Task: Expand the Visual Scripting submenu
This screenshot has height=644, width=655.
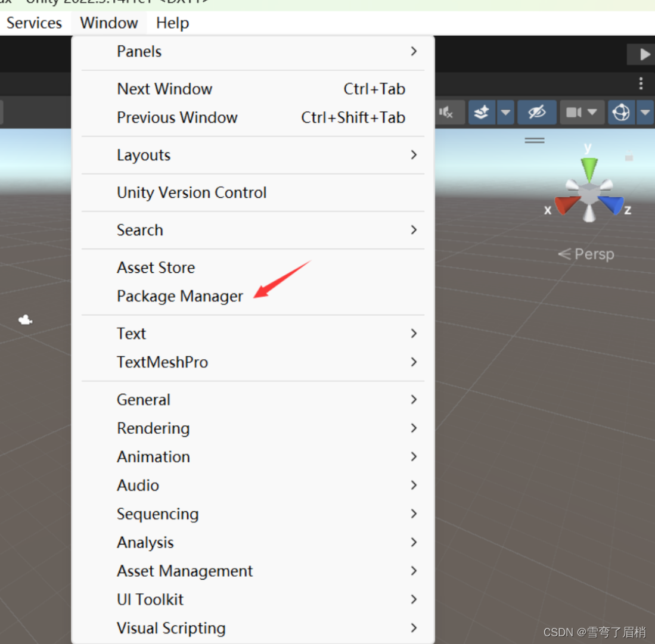Action: coord(253,628)
